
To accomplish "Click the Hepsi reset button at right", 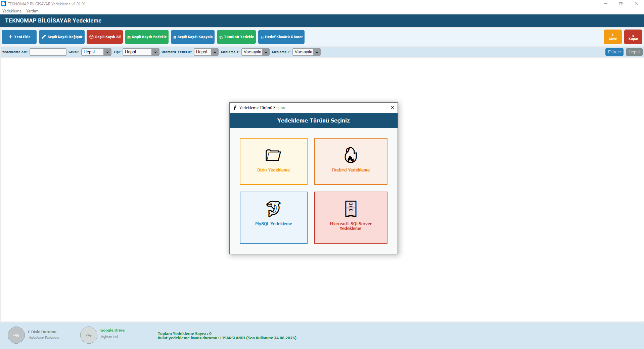I will [634, 52].
